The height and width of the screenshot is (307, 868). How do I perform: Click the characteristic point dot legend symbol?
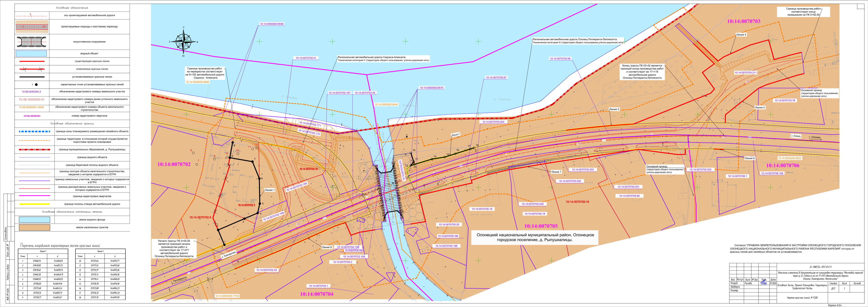point(36,85)
